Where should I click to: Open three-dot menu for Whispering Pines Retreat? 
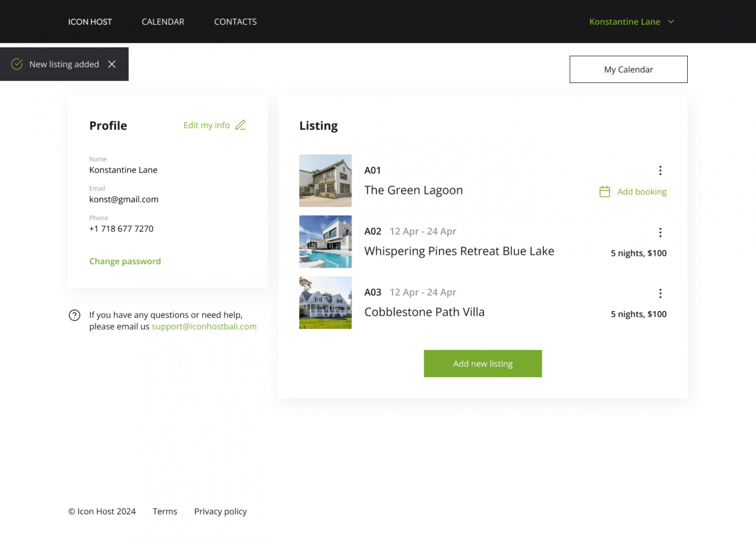point(660,233)
